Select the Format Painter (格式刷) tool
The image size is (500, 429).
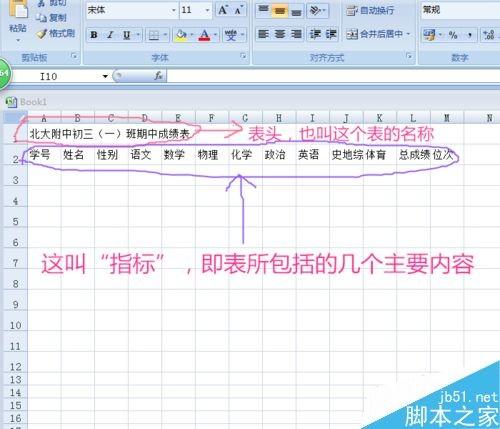pos(56,34)
